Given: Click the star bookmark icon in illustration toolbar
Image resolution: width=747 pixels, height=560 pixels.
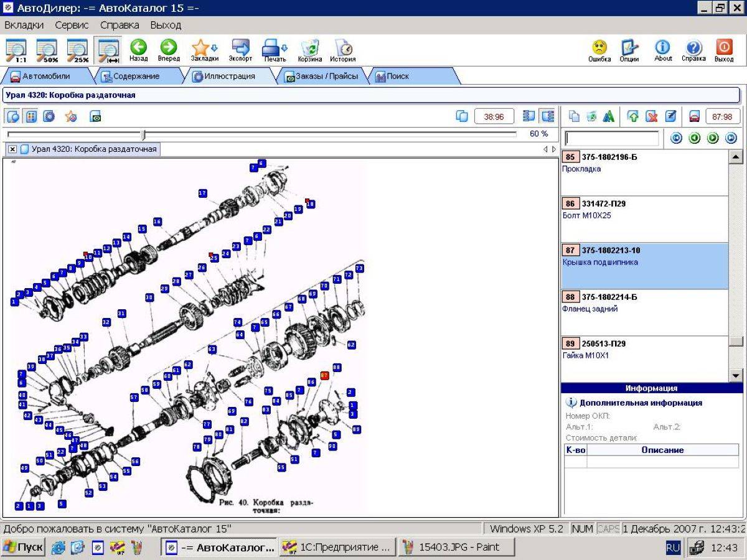Looking at the screenshot, I should (71, 116).
